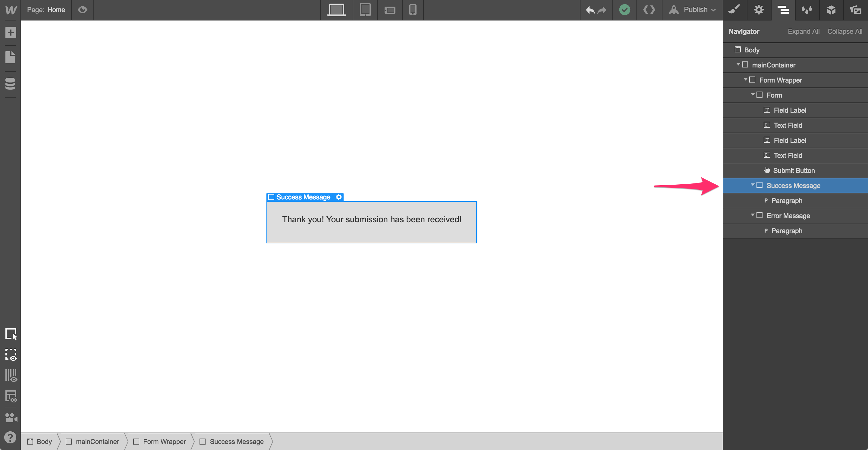Open the Publish dropdown
This screenshot has height=450, width=868.
pos(692,10)
